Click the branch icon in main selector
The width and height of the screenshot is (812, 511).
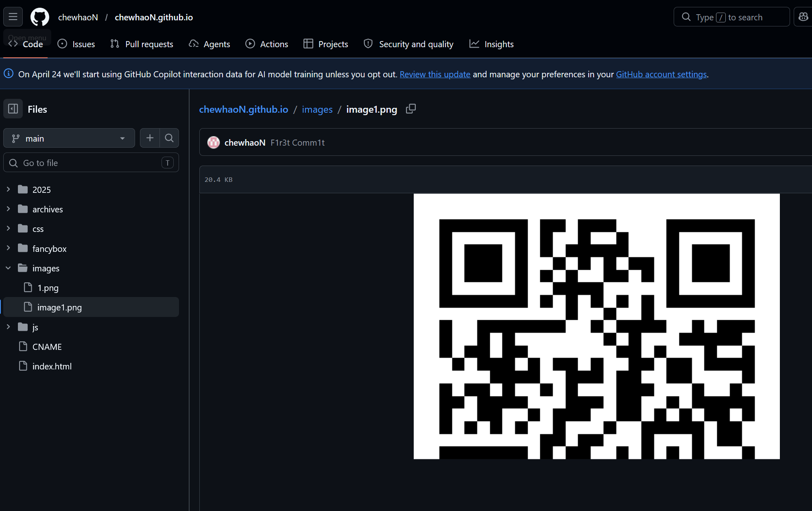click(x=16, y=138)
